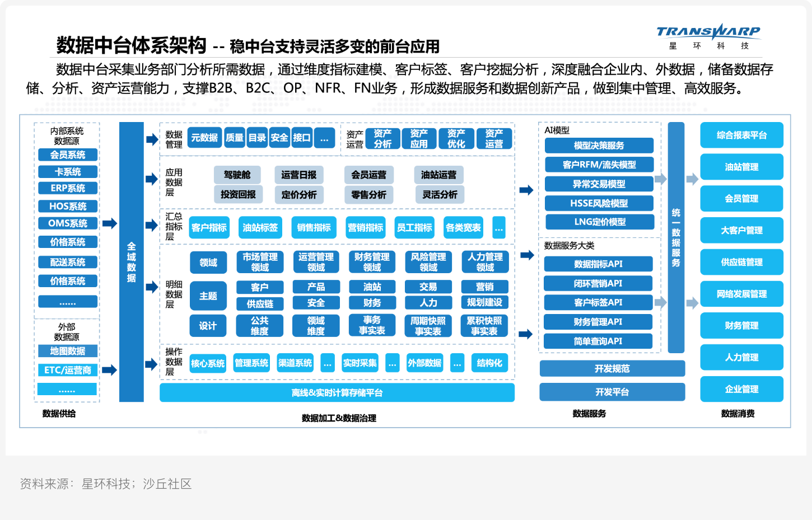Viewport: 812px width, 520px height.
Task: Click the 运营管理领域 block
Action: tap(316, 262)
